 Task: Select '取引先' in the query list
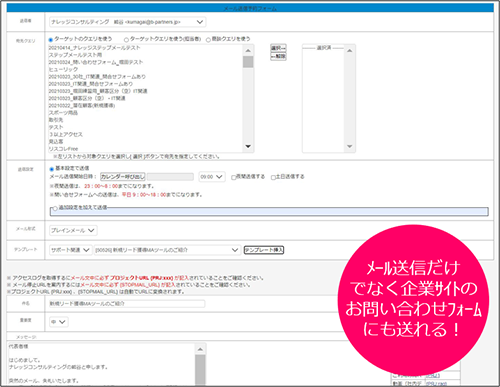(x=56, y=120)
